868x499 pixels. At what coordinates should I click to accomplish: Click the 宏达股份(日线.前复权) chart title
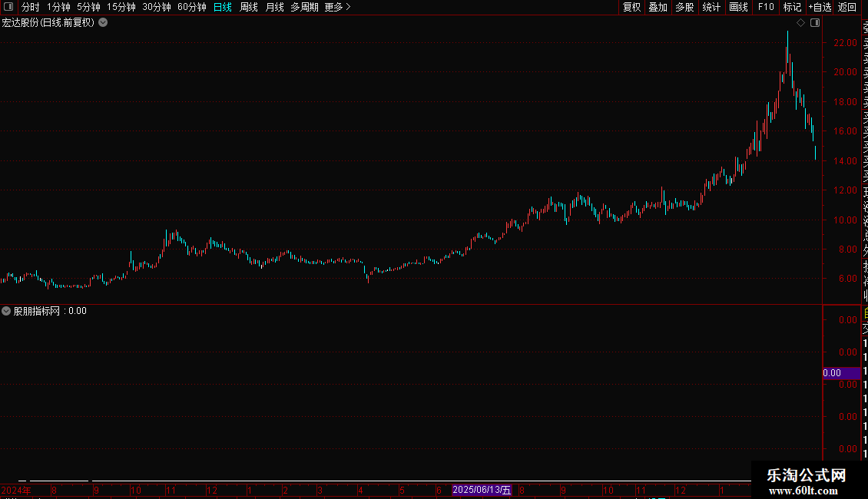[x=48, y=23]
